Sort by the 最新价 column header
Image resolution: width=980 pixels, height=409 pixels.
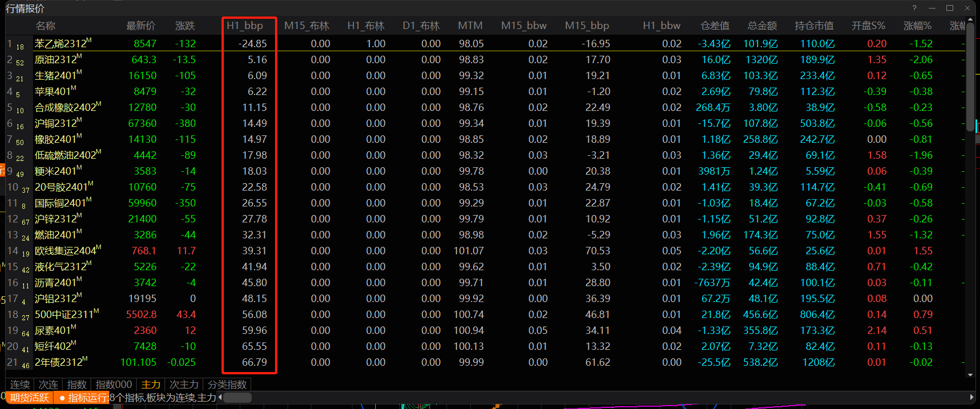point(141,26)
